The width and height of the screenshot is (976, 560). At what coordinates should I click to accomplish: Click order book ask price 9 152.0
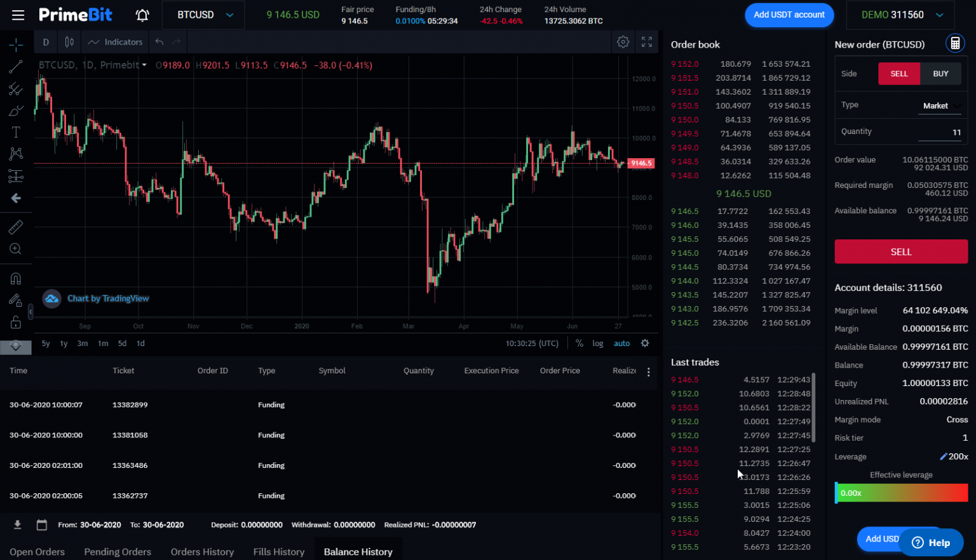[685, 64]
